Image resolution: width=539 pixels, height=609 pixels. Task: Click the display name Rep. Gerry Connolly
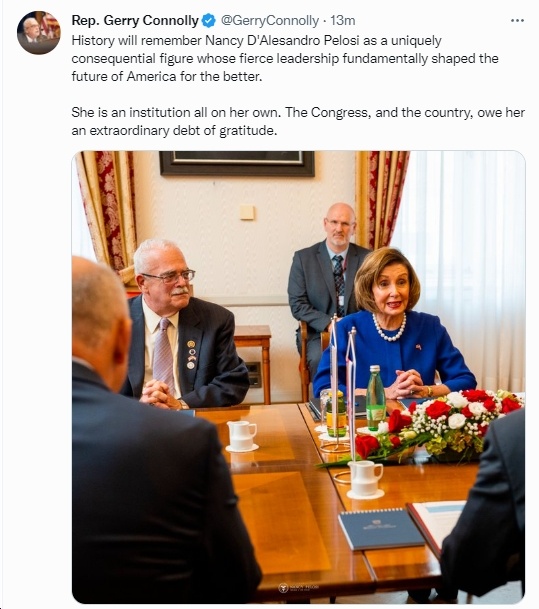point(135,21)
